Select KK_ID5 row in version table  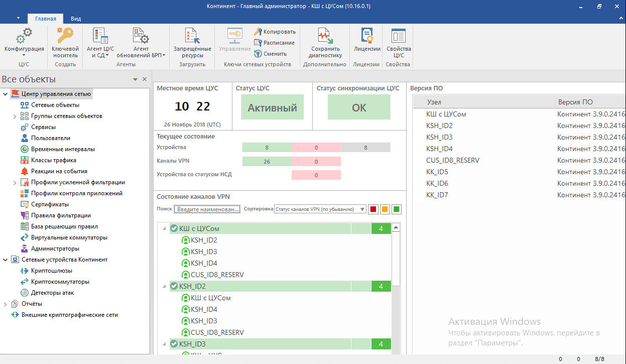519,172
